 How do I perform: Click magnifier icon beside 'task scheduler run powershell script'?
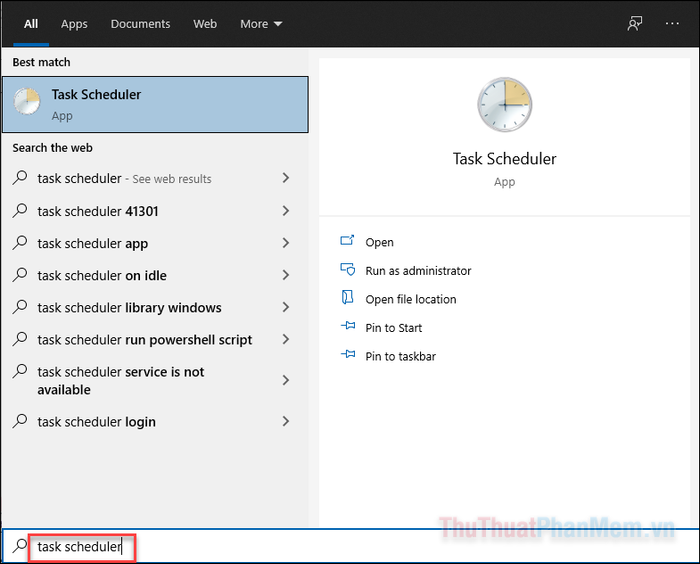[x=20, y=339]
